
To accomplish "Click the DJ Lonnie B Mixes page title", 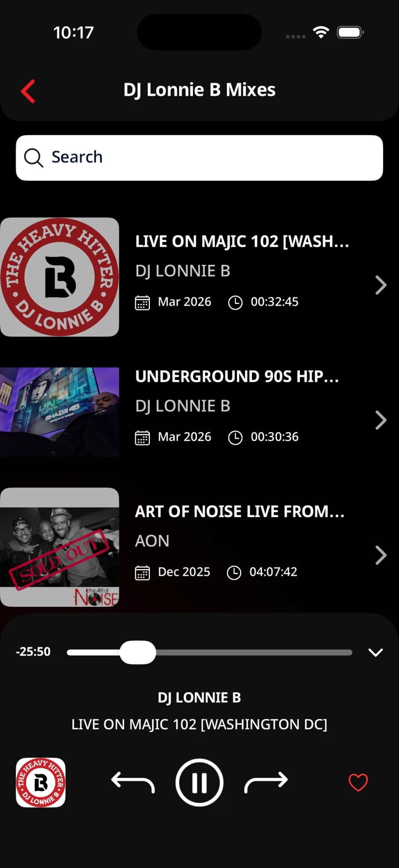I will pos(199,90).
